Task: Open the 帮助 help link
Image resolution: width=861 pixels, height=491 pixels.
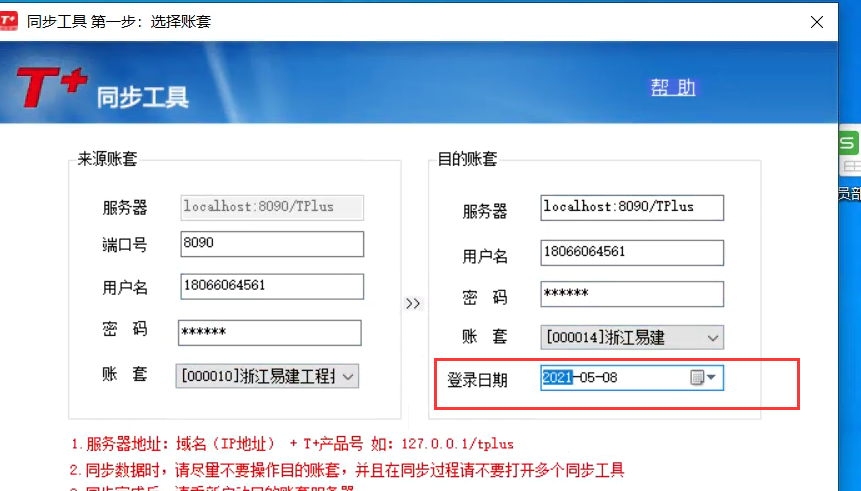Action: [673, 87]
